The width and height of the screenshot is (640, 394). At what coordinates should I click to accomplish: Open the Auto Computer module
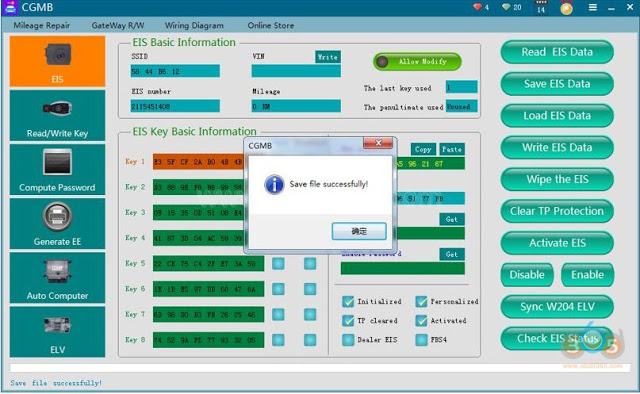point(57,278)
